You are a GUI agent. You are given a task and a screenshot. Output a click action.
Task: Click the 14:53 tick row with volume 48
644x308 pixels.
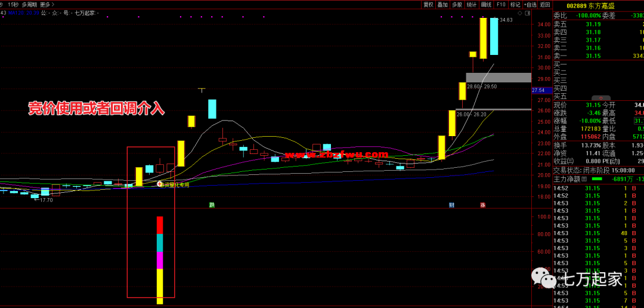click(x=599, y=233)
